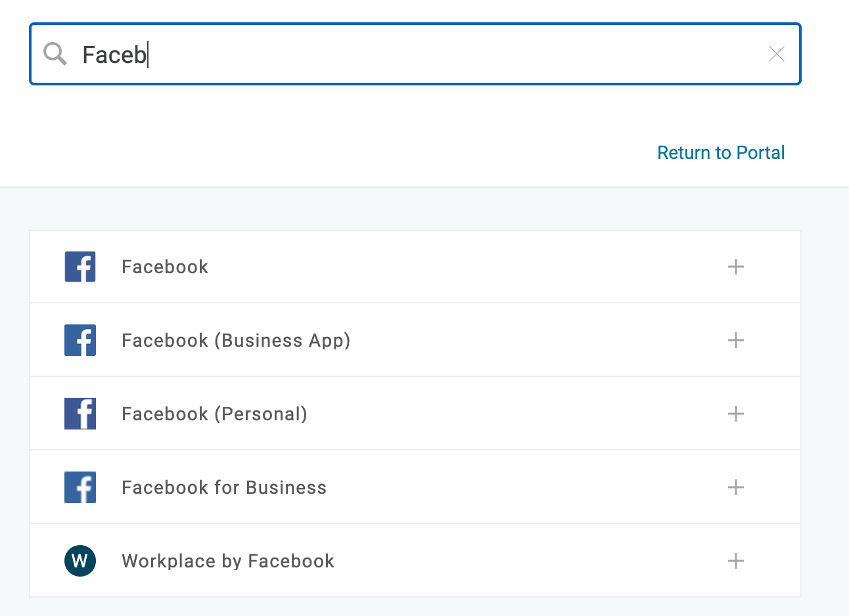Click the Workplace by Facebook W logo
The width and height of the screenshot is (849, 616).
(80, 561)
